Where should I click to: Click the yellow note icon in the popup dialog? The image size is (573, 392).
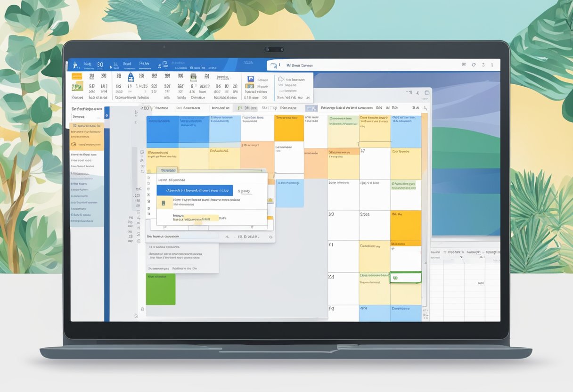163,203
